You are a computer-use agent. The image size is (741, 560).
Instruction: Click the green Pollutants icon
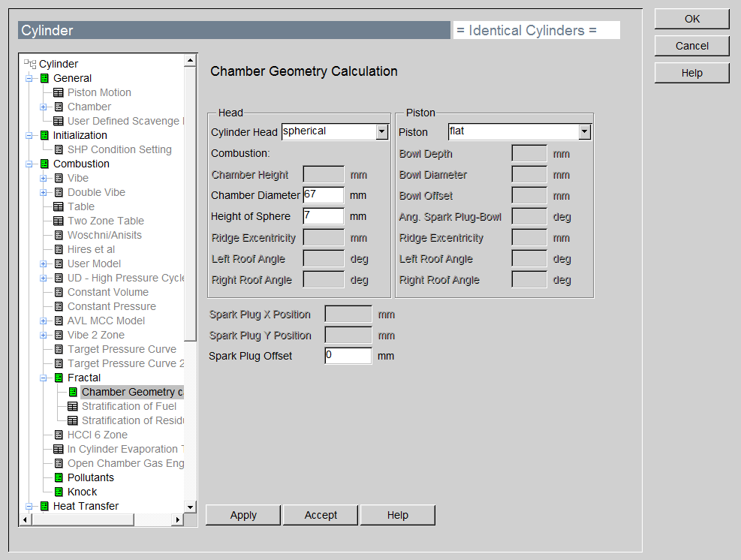click(59, 477)
